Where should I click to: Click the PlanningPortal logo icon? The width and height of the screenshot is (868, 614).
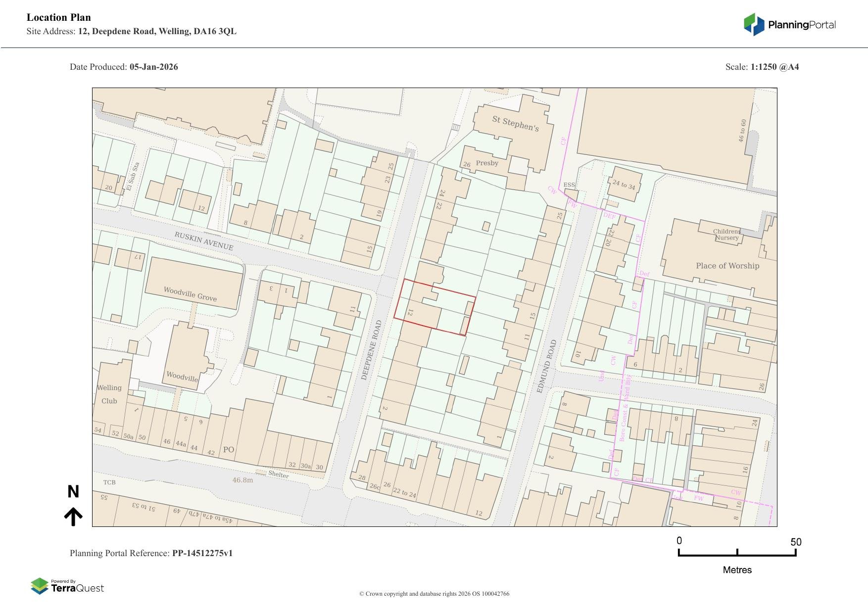754,24
